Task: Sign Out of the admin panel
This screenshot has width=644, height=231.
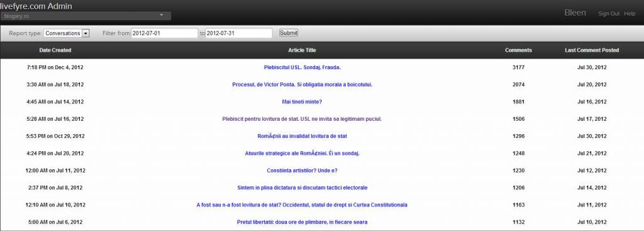Action: point(609,14)
